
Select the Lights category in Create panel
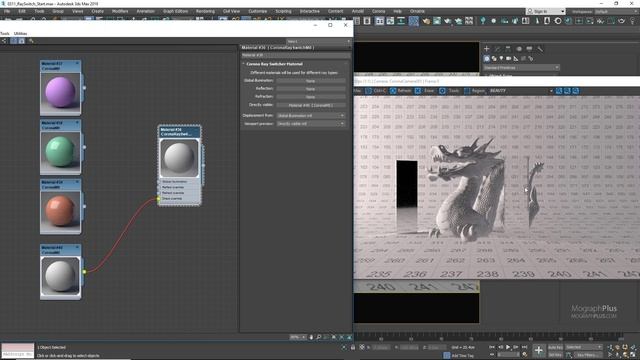tap(501, 59)
